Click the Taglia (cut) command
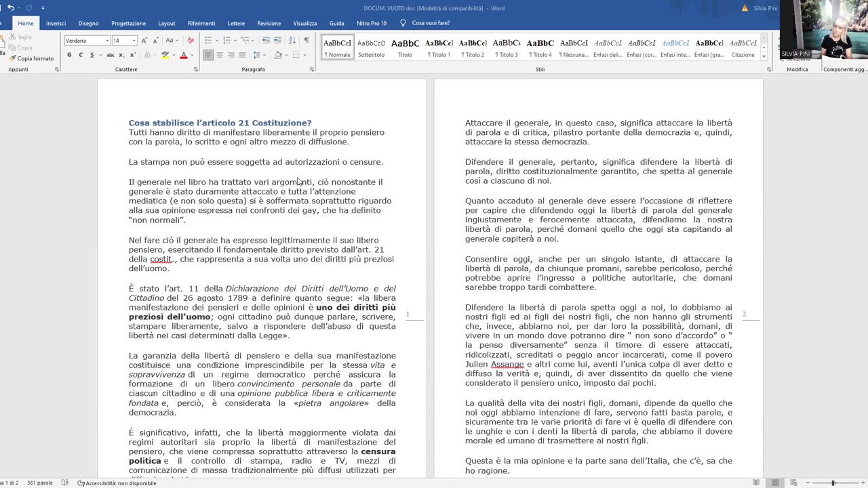This screenshot has width=868, height=488. point(20,37)
